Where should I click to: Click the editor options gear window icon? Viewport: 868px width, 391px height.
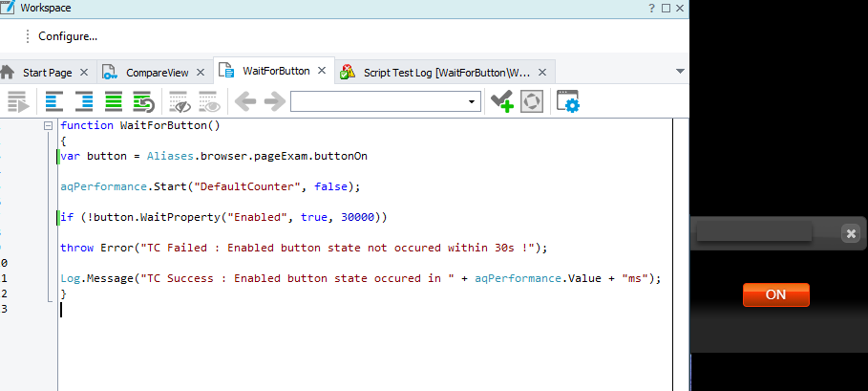(x=568, y=101)
